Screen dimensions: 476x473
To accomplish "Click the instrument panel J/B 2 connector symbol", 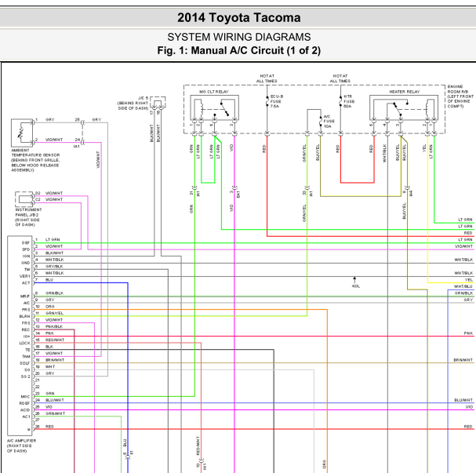I will (x=24, y=199).
